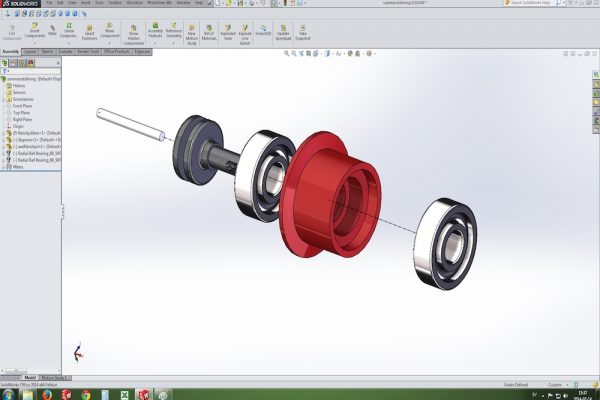
Task: Expand the Assembly Features dropdown
Action: point(155,38)
